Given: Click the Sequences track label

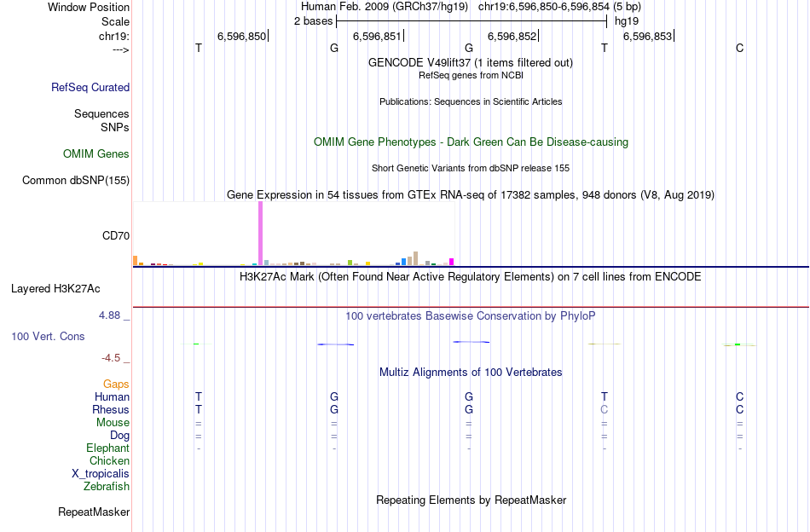Looking at the screenshot, I should click(x=101, y=113).
